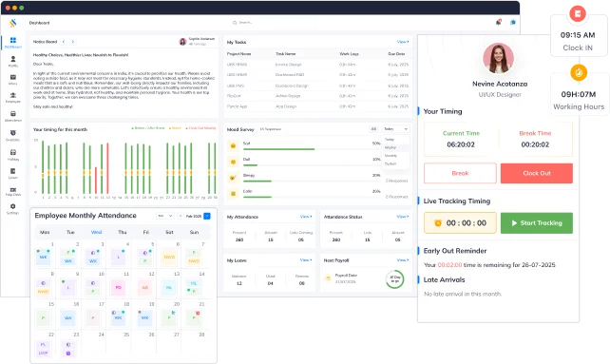Click View link in Attendance Status

(x=403, y=217)
